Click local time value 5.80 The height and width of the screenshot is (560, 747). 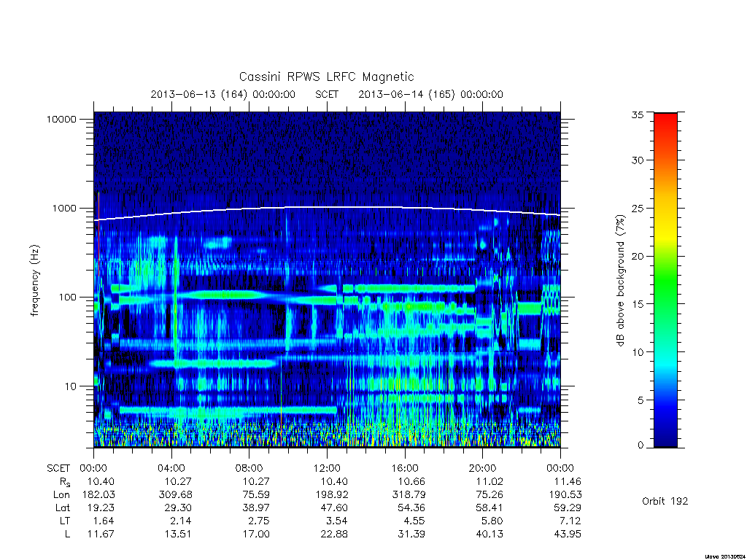[x=492, y=521]
